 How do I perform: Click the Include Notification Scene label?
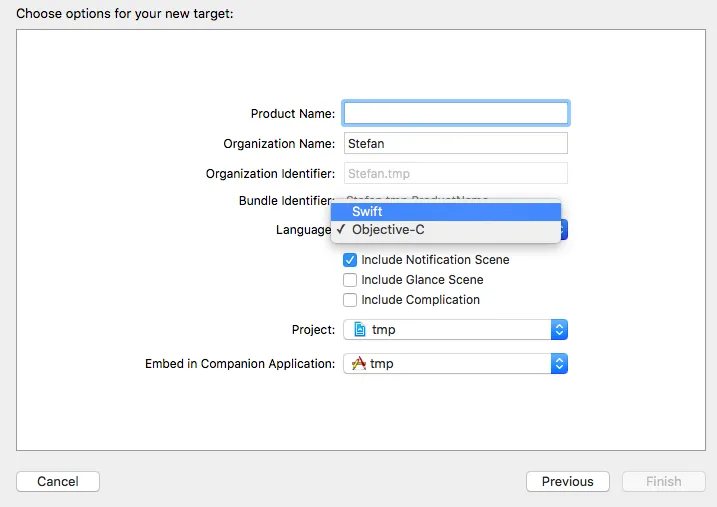435,260
